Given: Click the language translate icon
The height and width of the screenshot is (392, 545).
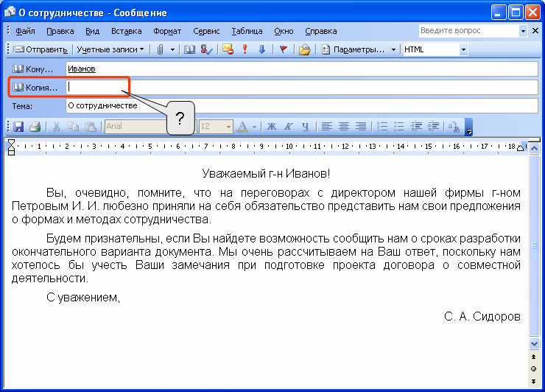Looking at the screenshot, I should pos(454,127).
